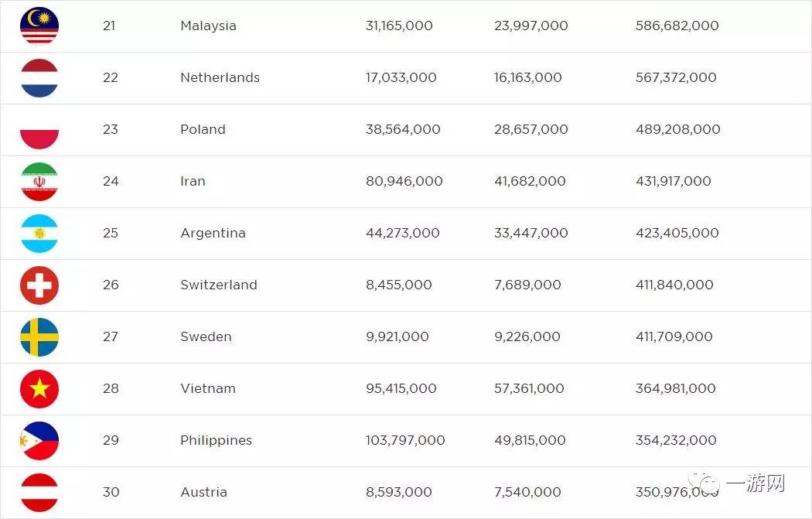Image resolution: width=812 pixels, height=519 pixels.
Task: Click the Poland flag icon
Action: coord(39,129)
